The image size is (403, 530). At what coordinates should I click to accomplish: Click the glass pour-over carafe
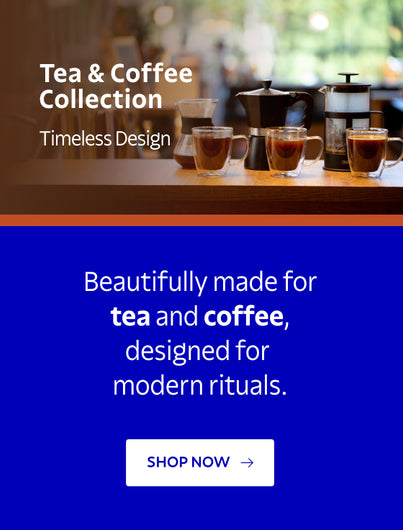click(x=193, y=132)
